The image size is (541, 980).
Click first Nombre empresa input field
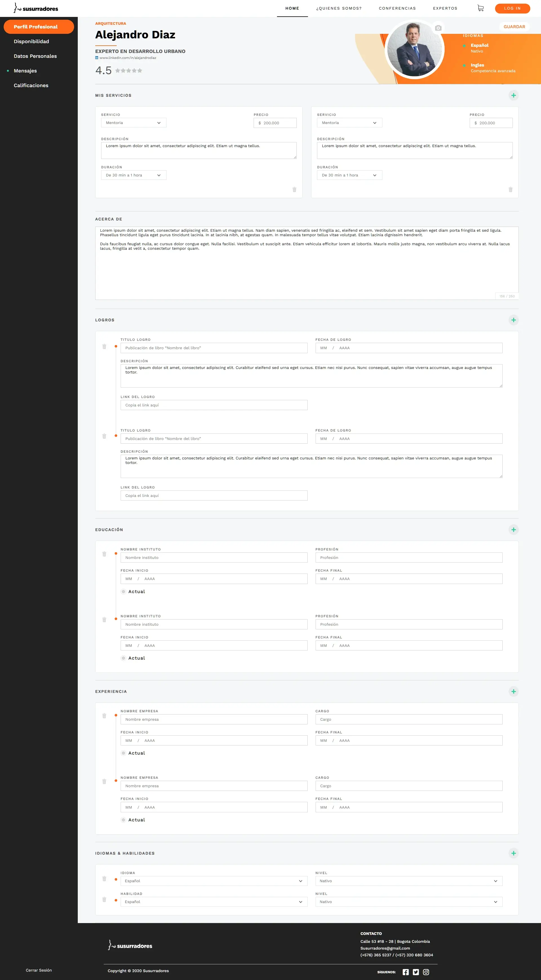[x=214, y=719]
